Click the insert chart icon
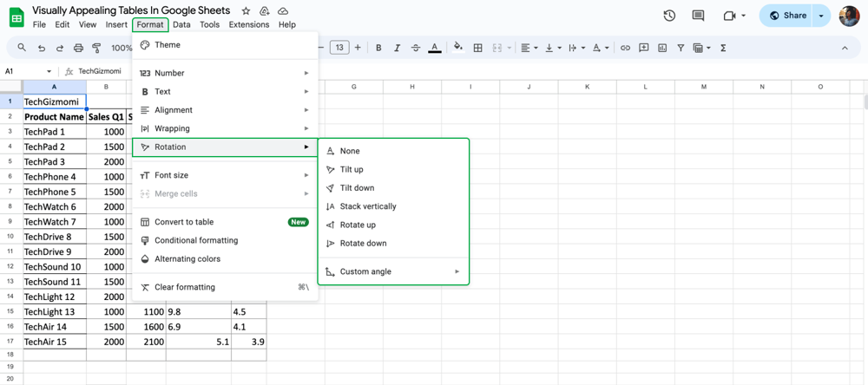Viewport: 868px width, 385px height. 662,48
